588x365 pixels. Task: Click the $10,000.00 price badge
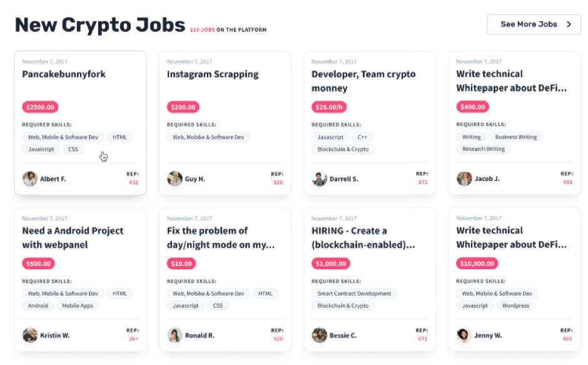(x=477, y=264)
